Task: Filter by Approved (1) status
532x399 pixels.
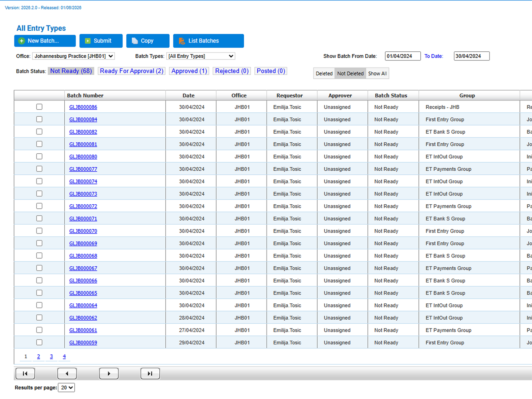Action: 189,71
